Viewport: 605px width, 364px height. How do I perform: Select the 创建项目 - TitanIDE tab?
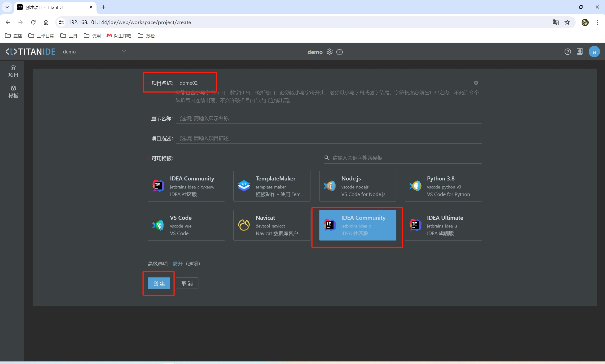(x=55, y=7)
